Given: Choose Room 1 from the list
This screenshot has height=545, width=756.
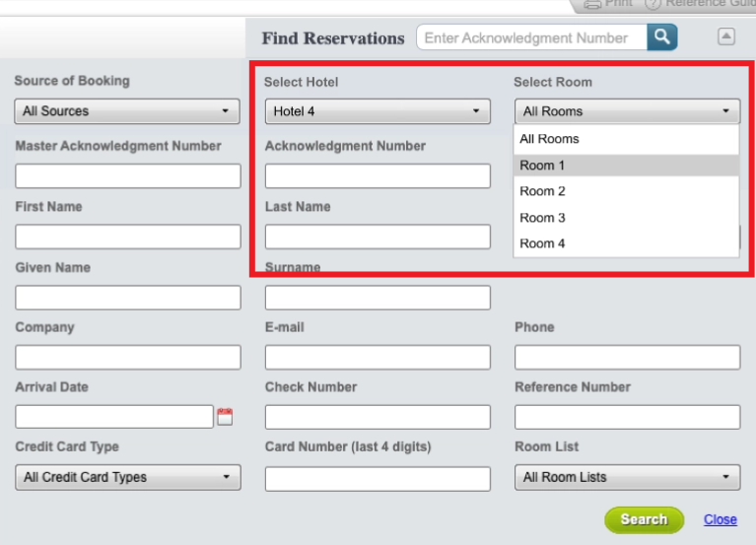Looking at the screenshot, I should pyautogui.click(x=543, y=166).
